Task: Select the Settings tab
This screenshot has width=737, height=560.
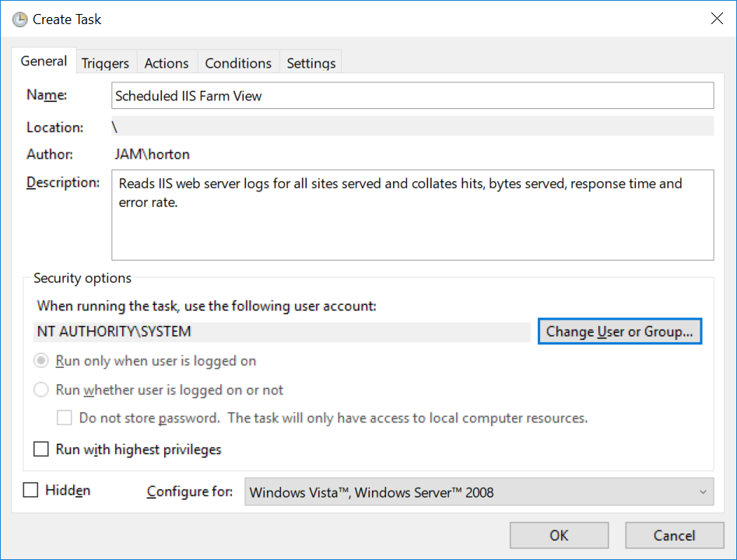Action: pyautogui.click(x=311, y=63)
